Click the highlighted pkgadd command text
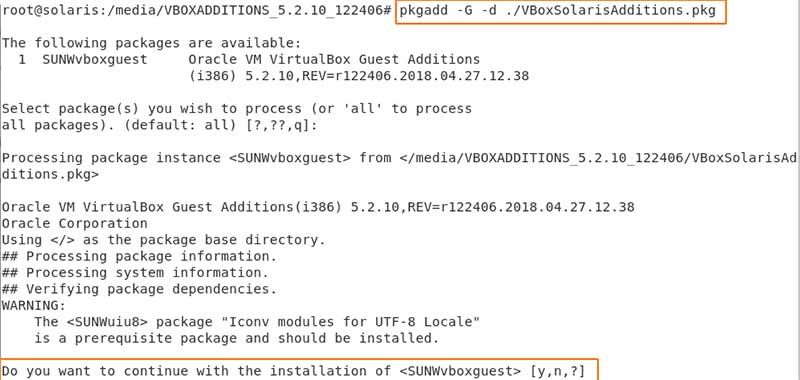 (x=558, y=11)
